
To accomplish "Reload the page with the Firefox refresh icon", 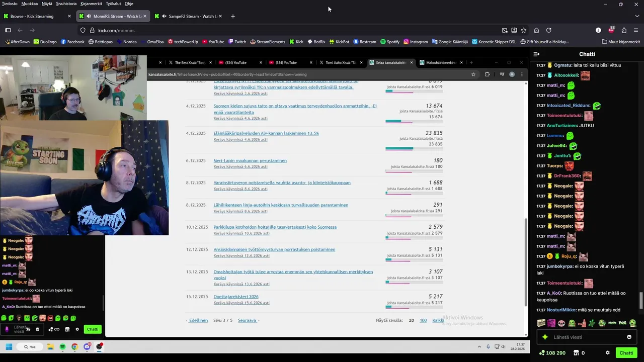I will 549,30.
